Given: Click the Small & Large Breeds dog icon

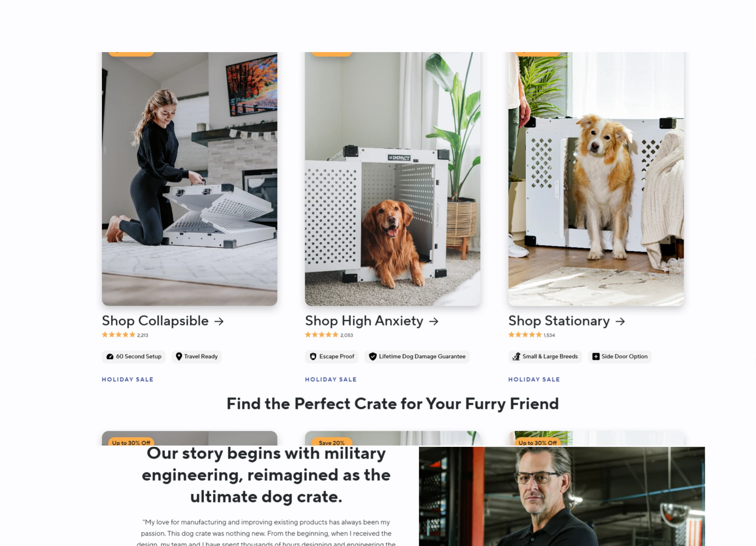Looking at the screenshot, I should pyautogui.click(x=516, y=356).
